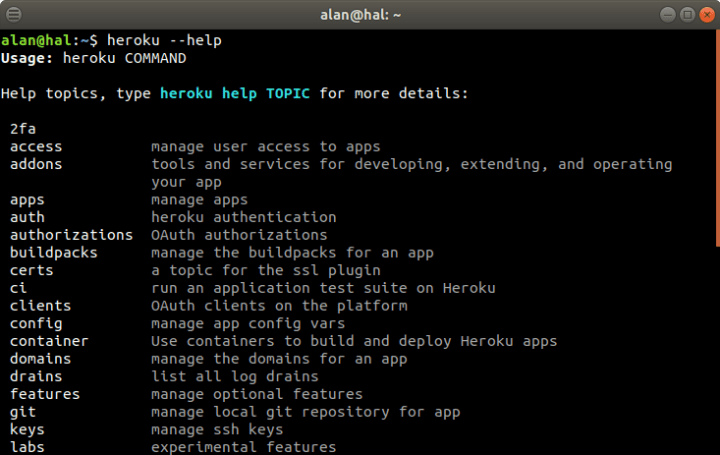Click 'manage the buildpacks for an app'
This screenshot has height=455, width=720.
tap(292, 253)
